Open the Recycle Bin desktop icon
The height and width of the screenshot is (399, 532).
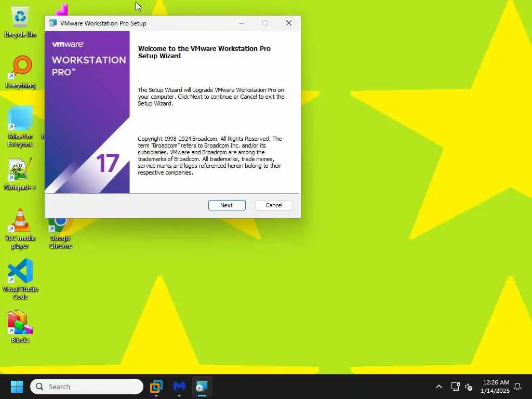20,22
